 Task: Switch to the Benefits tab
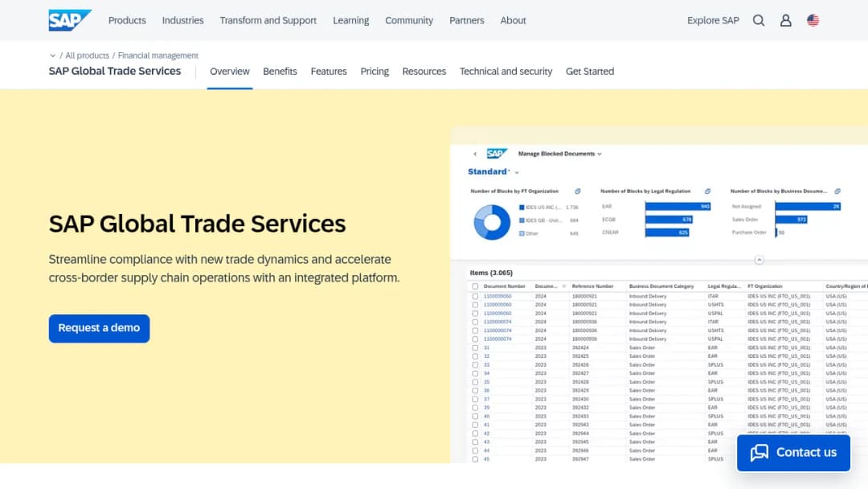pyautogui.click(x=280, y=72)
